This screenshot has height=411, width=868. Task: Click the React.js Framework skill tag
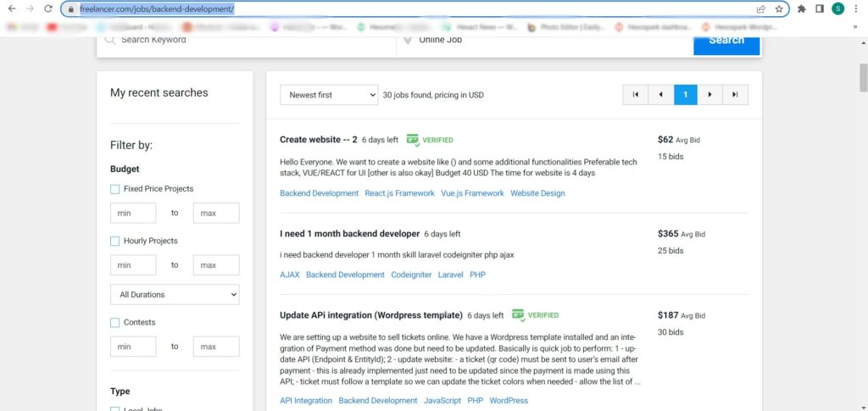pos(400,193)
